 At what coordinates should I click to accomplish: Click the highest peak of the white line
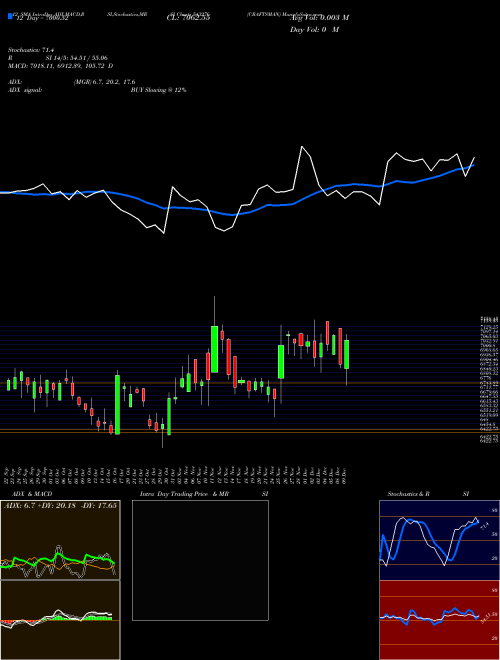tap(302, 147)
